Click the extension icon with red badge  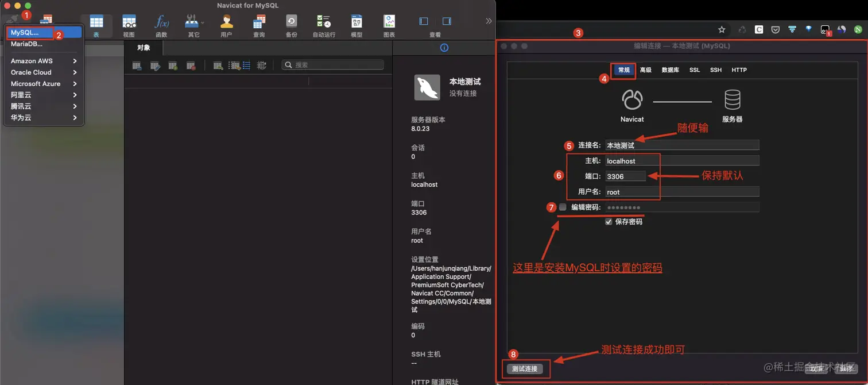pyautogui.click(x=826, y=30)
